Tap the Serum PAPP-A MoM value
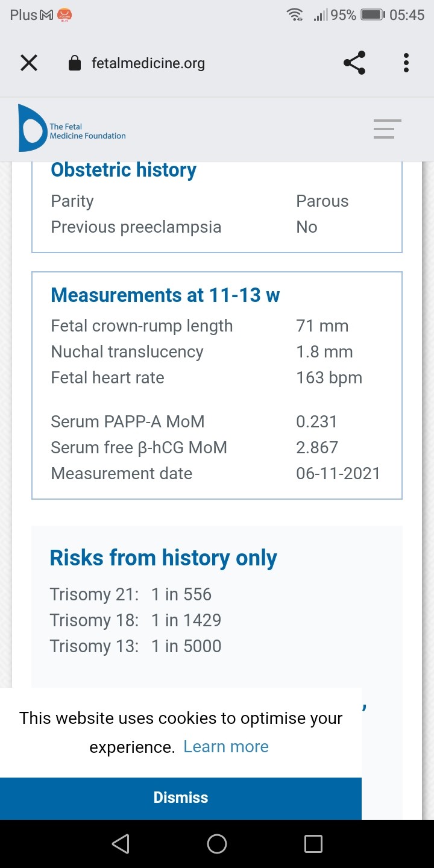Image resolution: width=434 pixels, height=868 pixels. click(x=316, y=422)
